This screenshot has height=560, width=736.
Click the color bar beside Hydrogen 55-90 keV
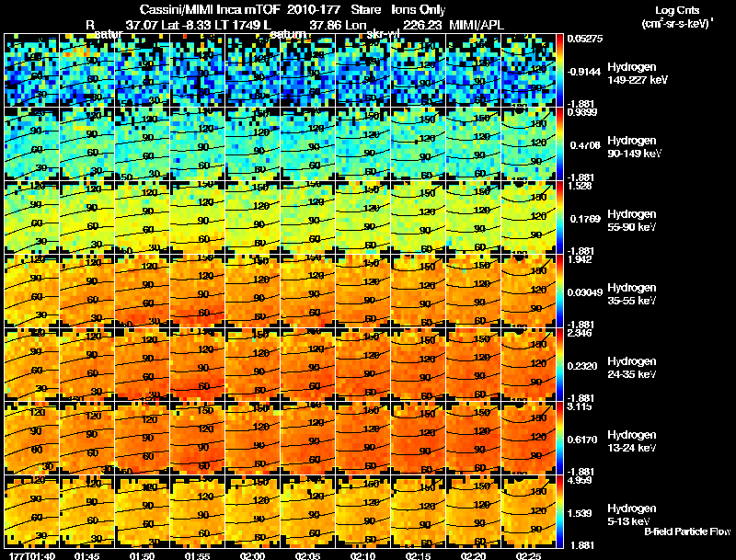[559, 218]
